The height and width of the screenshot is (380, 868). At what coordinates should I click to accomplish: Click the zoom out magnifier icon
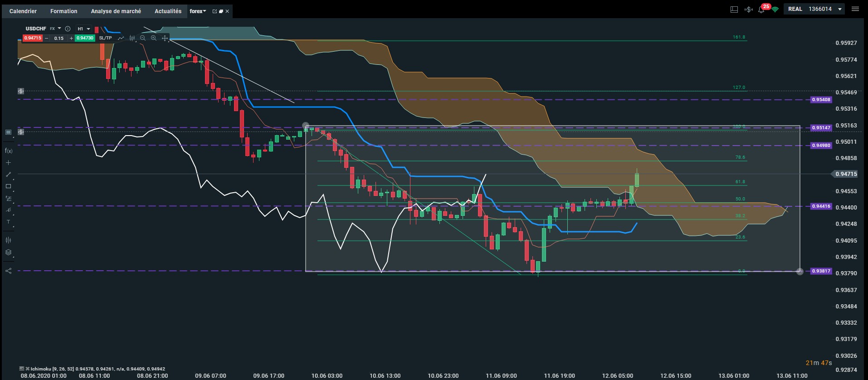(143, 38)
